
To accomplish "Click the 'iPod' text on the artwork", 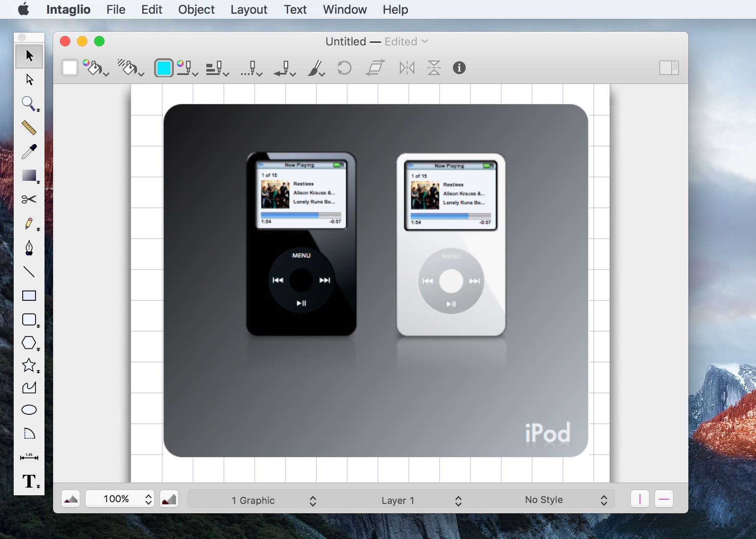I will (x=548, y=433).
